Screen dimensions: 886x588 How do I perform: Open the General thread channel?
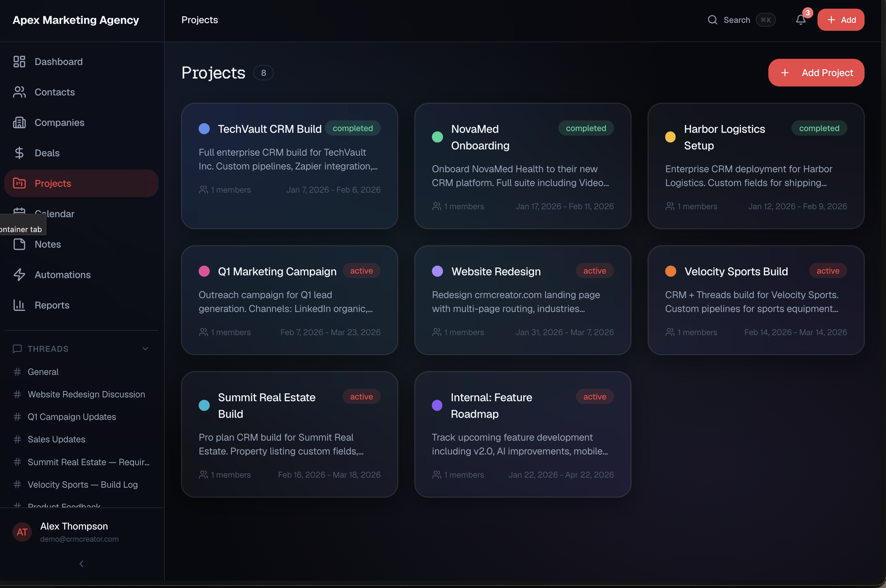coord(43,371)
